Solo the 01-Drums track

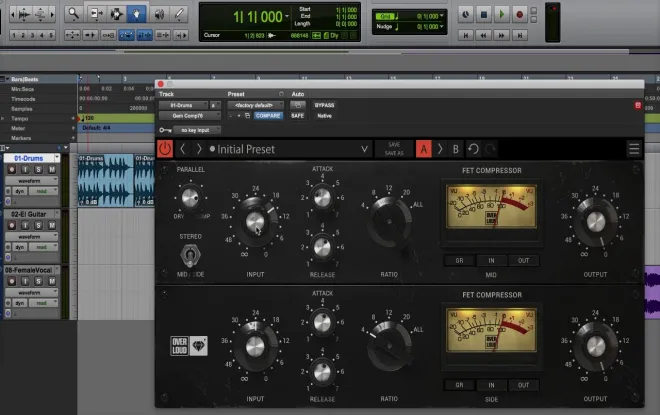38,169
